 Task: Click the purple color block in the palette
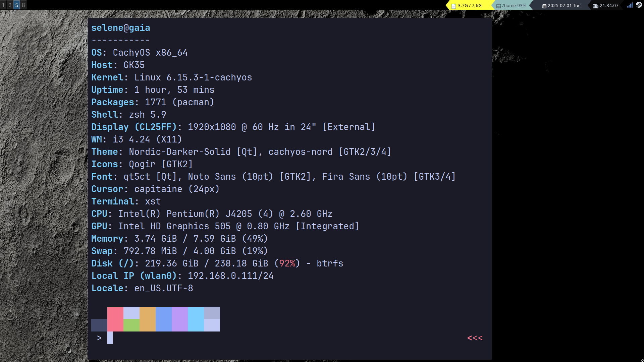click(x=180, y=319)
